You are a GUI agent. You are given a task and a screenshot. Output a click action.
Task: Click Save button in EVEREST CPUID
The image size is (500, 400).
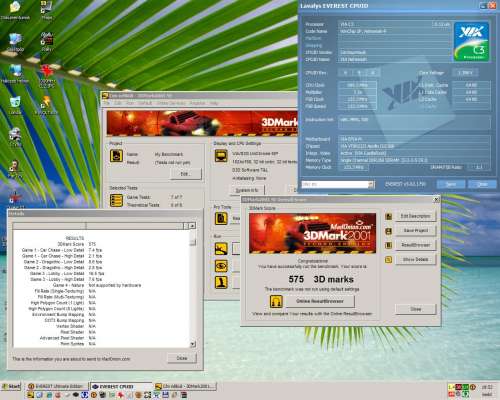tap(451, 184)
